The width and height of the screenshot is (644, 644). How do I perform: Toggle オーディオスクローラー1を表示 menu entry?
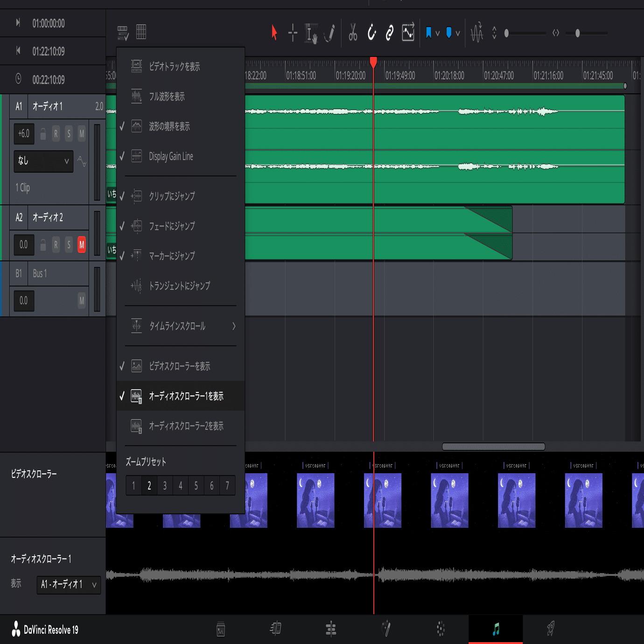(181, 396)
